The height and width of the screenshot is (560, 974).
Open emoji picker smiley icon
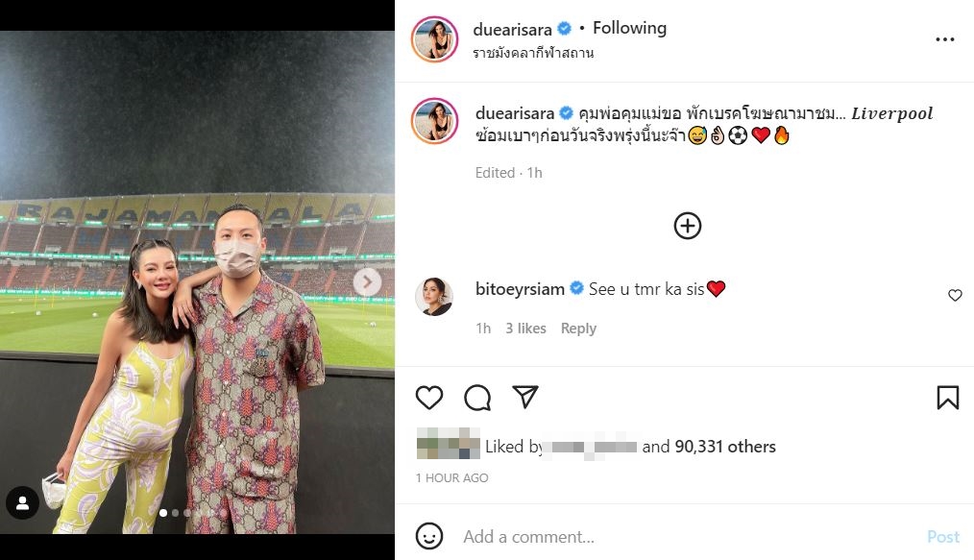pos(429,536)
